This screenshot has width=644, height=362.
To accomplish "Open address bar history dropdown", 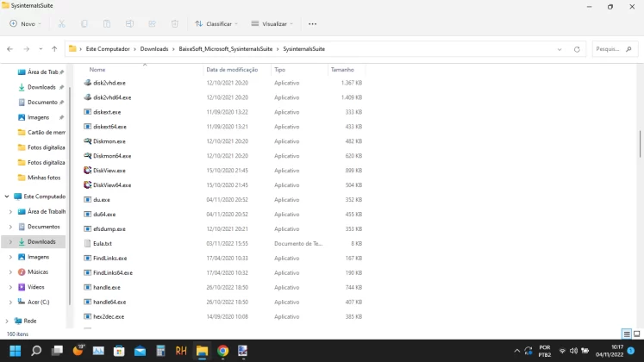I will click(560, 49).
